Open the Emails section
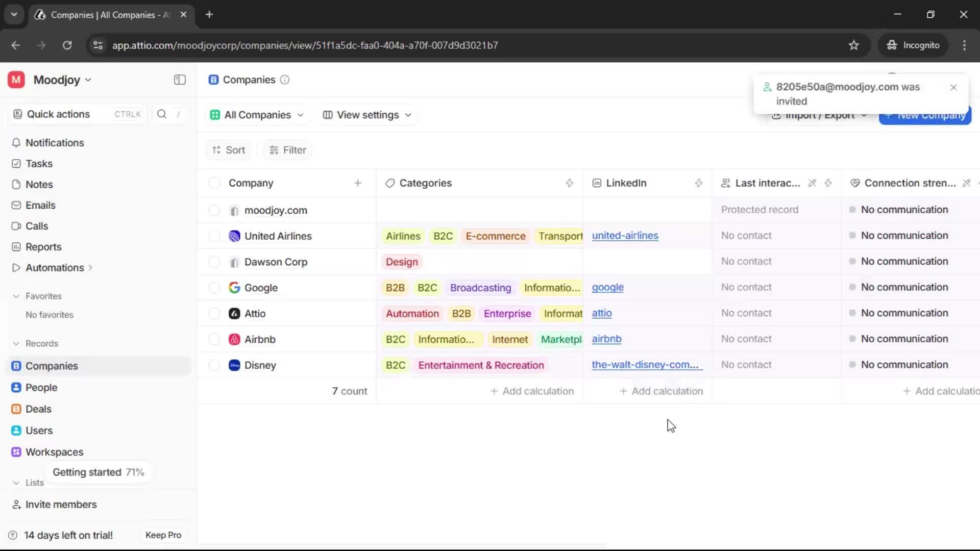The height and width of the screenshot is (551, 980). pos(40,205)
